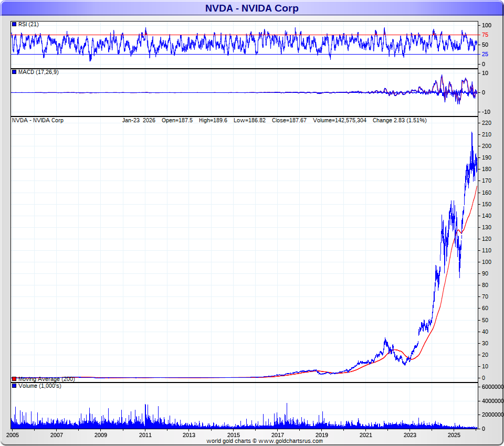Open the www.goldchartsrus.com footer link

click(x=289, y=441)
